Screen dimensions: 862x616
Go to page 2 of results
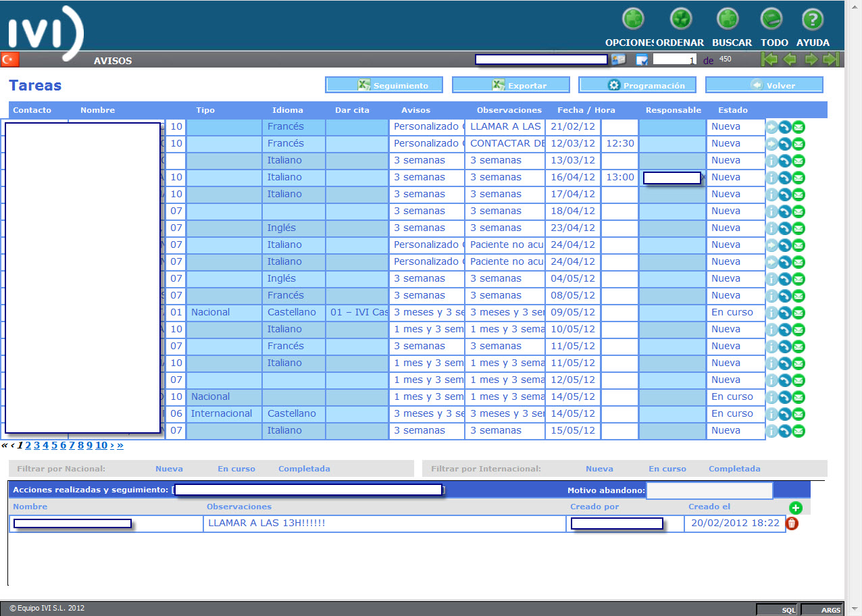(x=28, y=445)
